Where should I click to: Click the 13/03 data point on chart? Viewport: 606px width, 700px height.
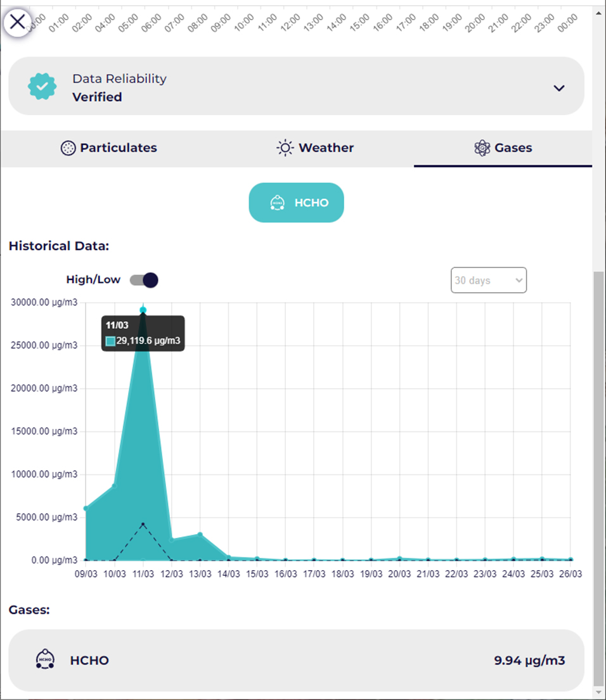coord(200,535)
